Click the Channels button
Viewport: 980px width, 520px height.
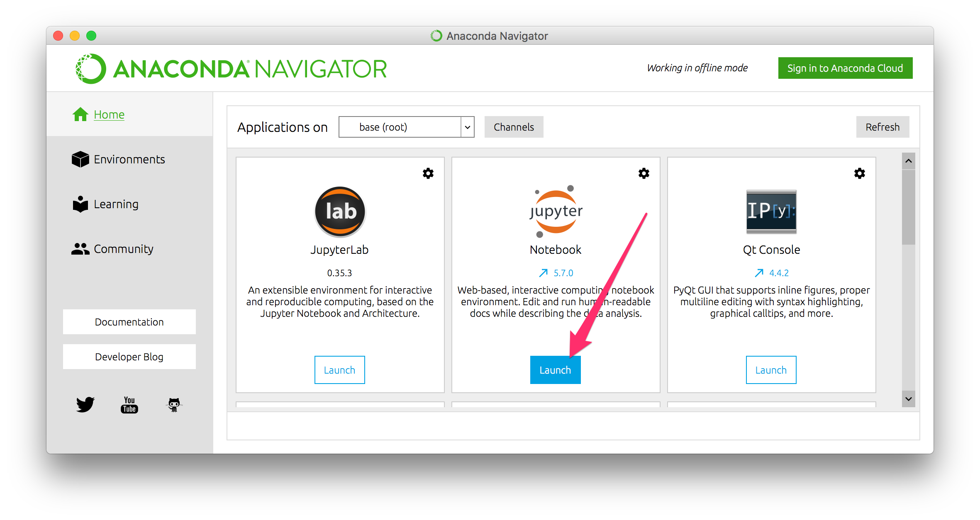pyautogui.click(x=514, y=127)
